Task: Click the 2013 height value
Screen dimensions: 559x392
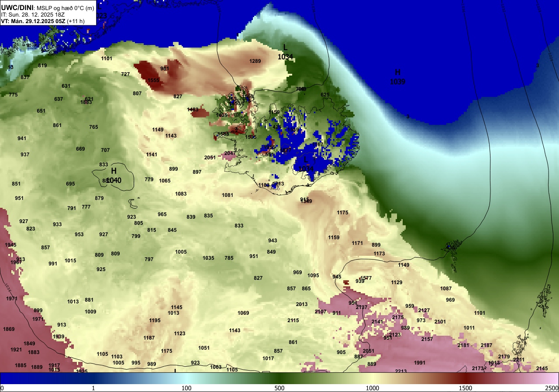Action: click(x=302, y=304)
